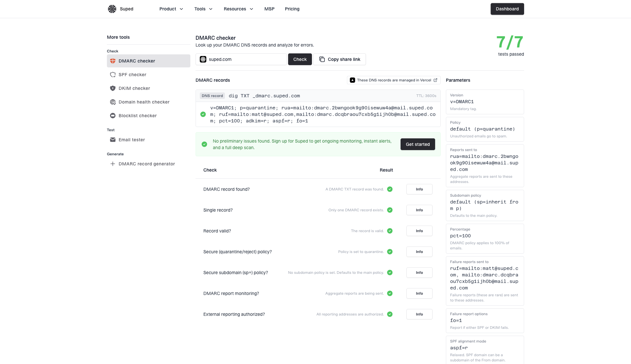The image size is (631, 364).
Task: Click green check icon in the no-issues banner
Action: (x=204, y=144)
